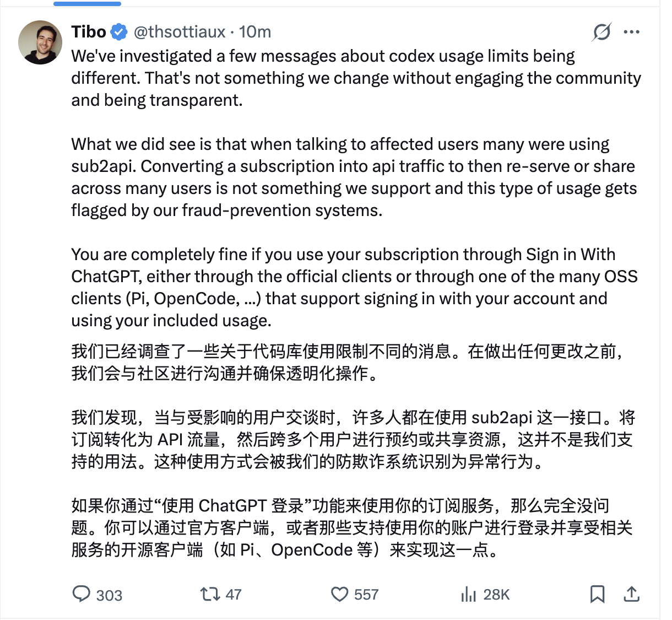672x620 pixels.
Task: Open the three-dot more options menu
Action: coord(631,32)
